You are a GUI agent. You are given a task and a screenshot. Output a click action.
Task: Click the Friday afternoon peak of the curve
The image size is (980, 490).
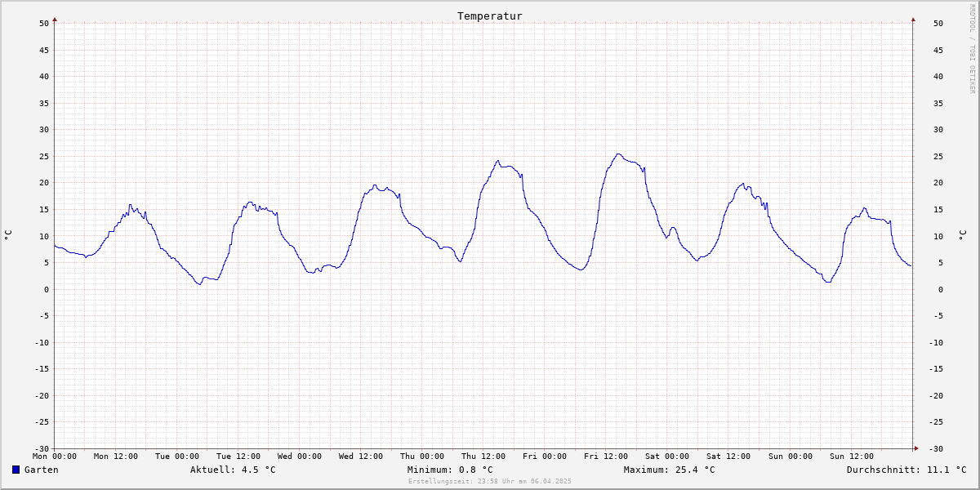point(618,154)
